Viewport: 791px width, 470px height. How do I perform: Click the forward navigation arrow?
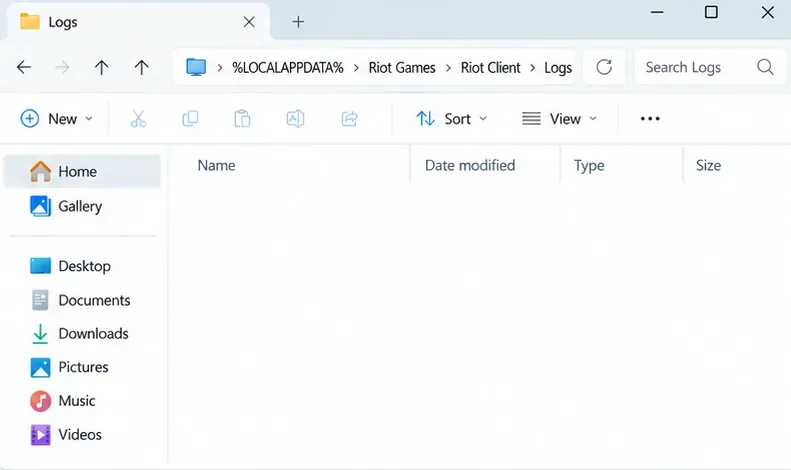tap(62, 67)
